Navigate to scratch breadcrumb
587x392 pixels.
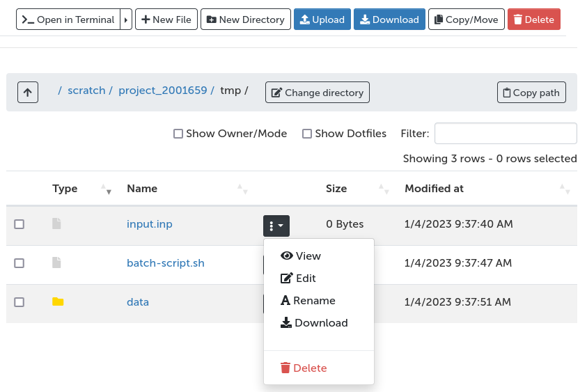[x=86, y=91]
